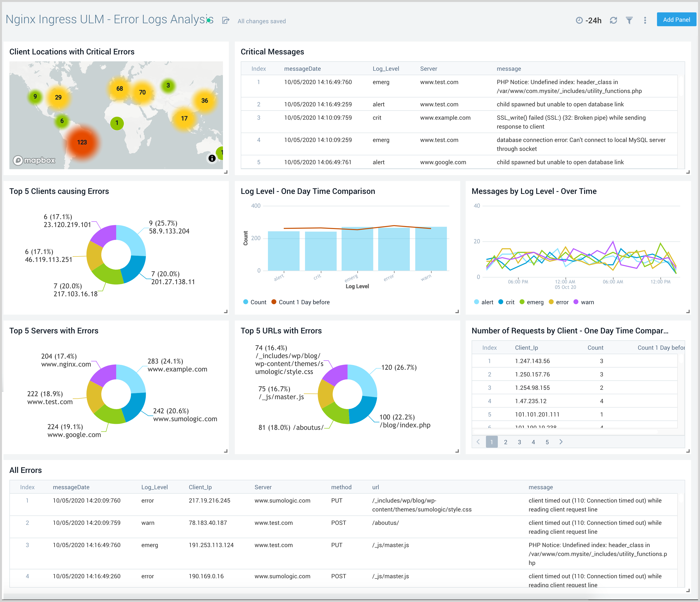
Task: Sort All Errors by Client_Ip column
Action: 200,487
